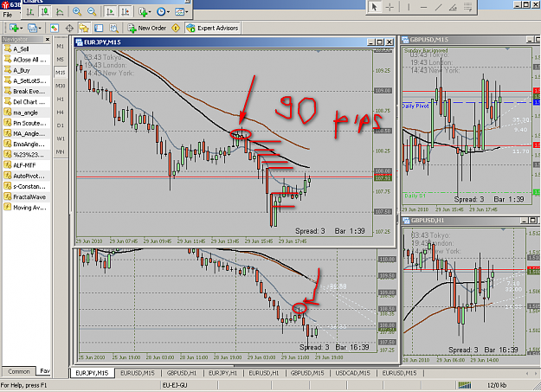Switch to Navigator Fav tab
The height and width of the screenshot is (392, 541).
[44, 371]
